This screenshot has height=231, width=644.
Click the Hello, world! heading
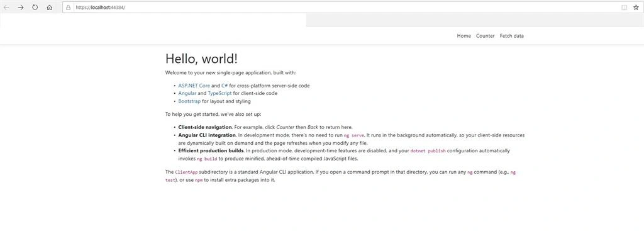click(201, 59)
